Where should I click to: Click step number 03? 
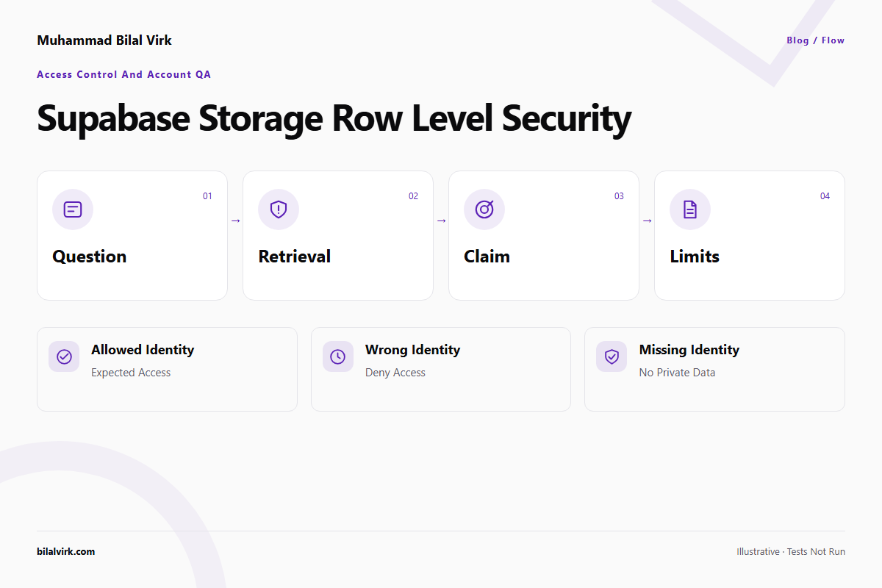point(619,196)
